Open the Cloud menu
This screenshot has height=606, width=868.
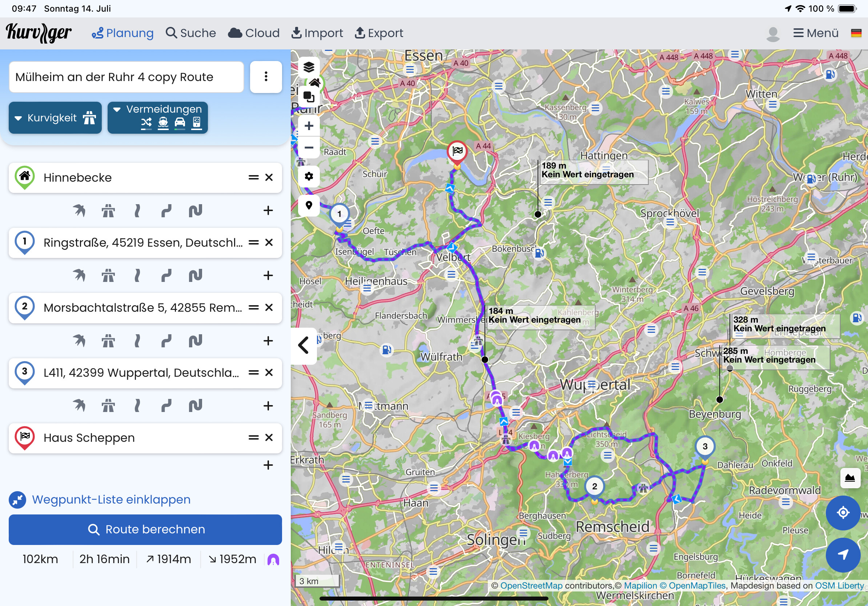(254, 33)
